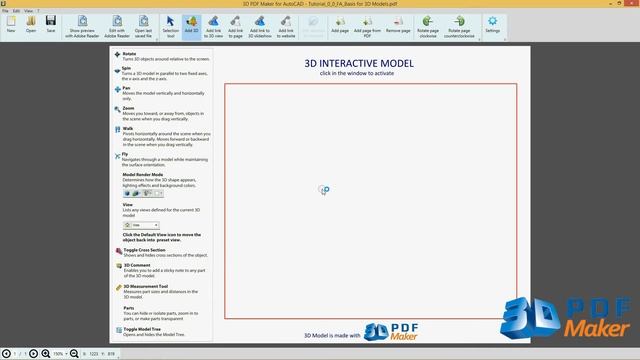Screen dimensions: 640x360
Task: Click the 'click in the window to activate' text
Action: pyautogui.click(x=357, y=73)
